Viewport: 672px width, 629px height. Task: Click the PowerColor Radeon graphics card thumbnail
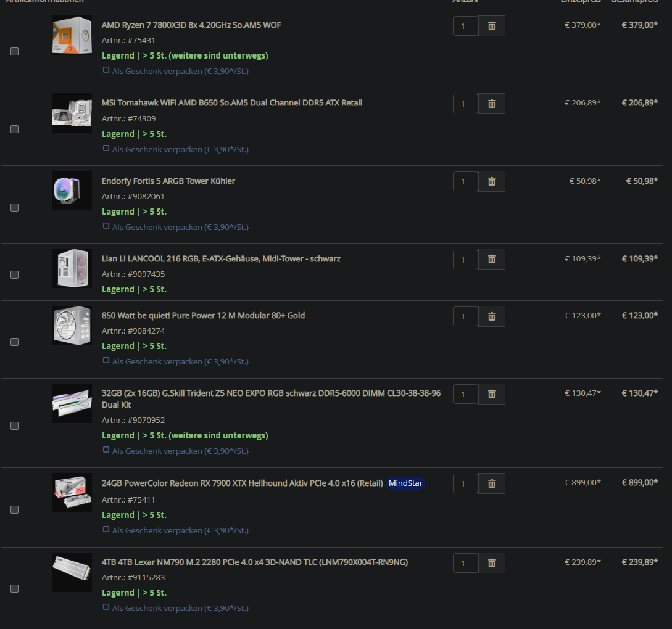72,493
